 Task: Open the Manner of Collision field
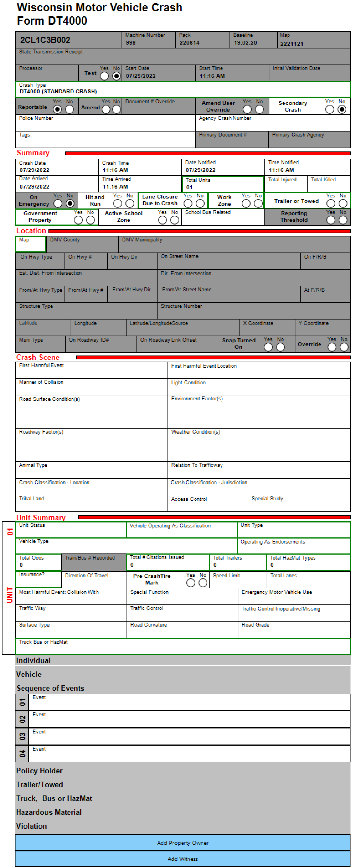(x=91, y=387)
